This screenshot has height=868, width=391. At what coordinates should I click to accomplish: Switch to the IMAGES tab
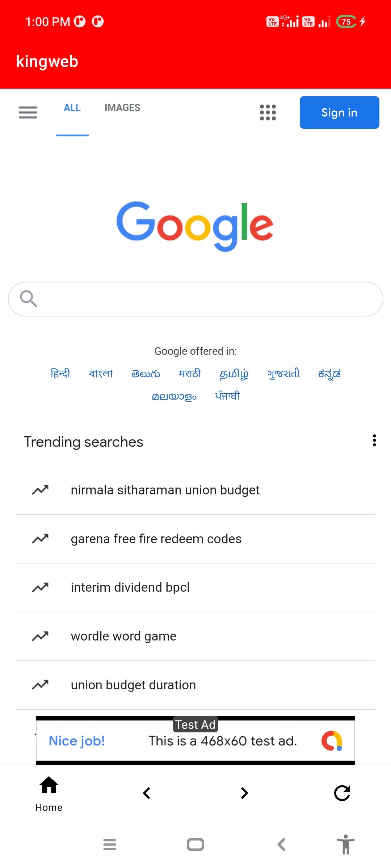[122, 108]
